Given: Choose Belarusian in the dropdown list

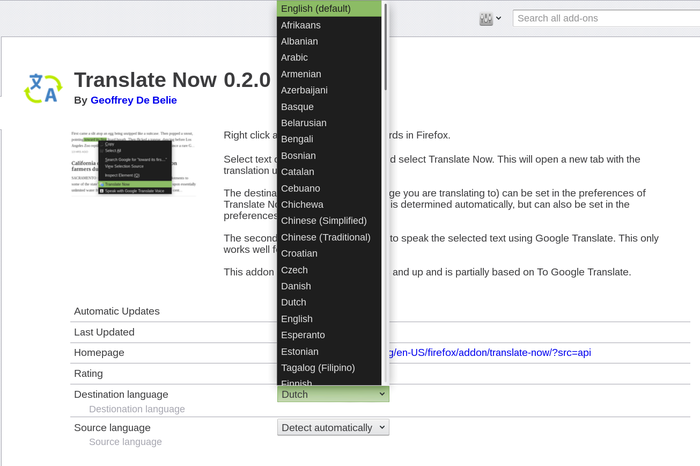Looking at the screenshot, I should point(329,123).
